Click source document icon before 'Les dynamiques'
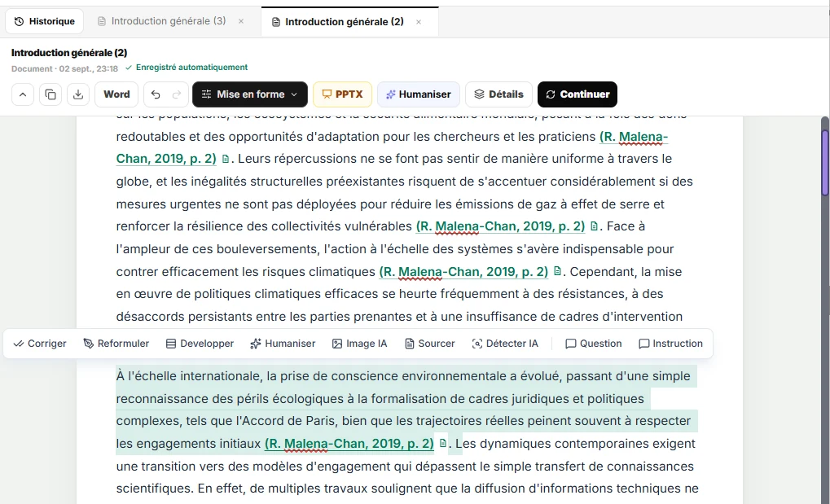Image resolution: width=830 pixels, height=504 pixels. 443,443
